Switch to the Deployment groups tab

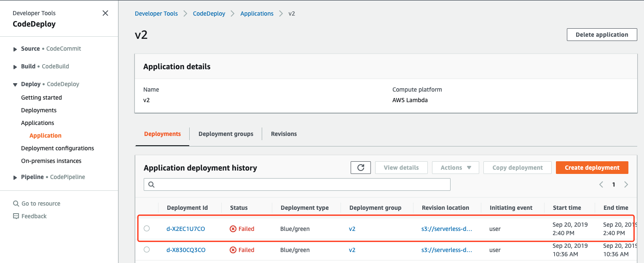click(226, 134)
